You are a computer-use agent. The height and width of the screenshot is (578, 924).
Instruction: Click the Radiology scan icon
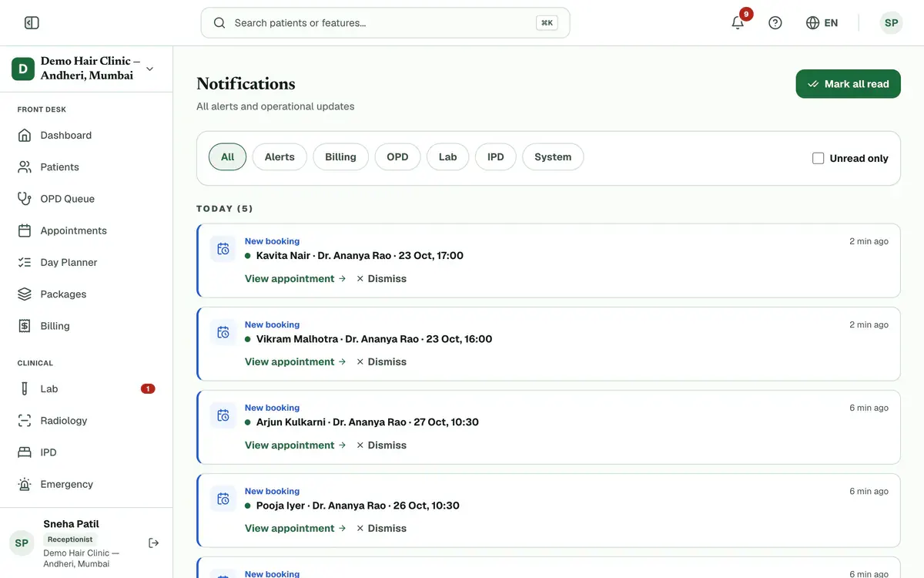(25, 421)
